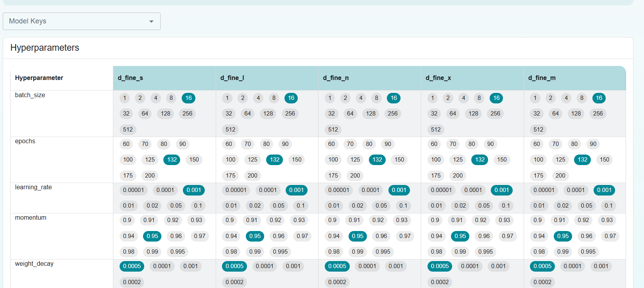Click the momentum row label
This screenshot has width=644, height=288.
coord(31,218)
